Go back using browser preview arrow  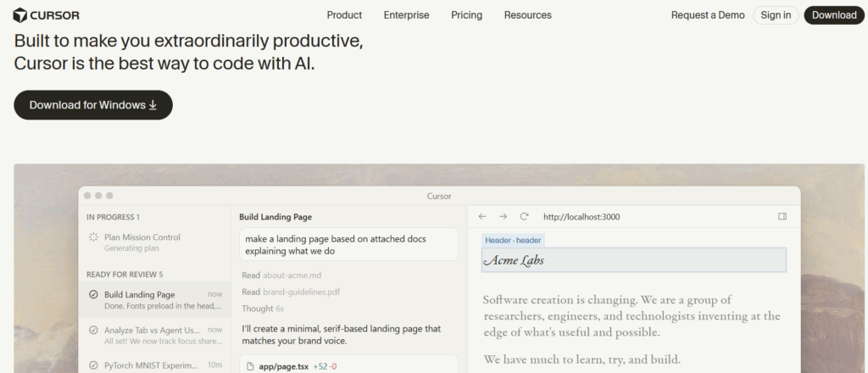click(482, 216)
